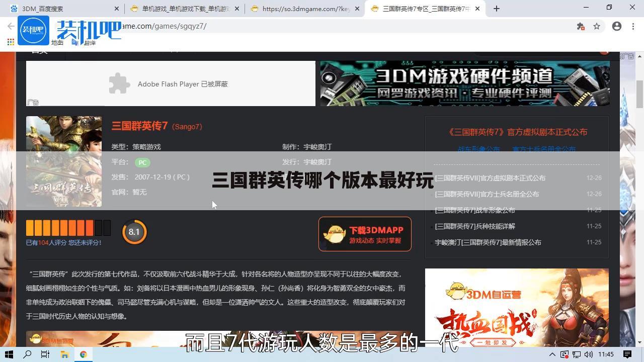
Task: Click the page vertical scrollbar thumb
Action: (639, 94)
